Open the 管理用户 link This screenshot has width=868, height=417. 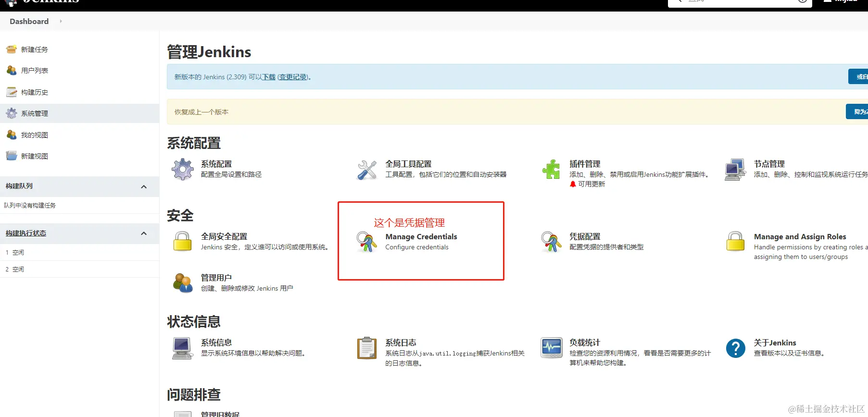coord(216,278)
